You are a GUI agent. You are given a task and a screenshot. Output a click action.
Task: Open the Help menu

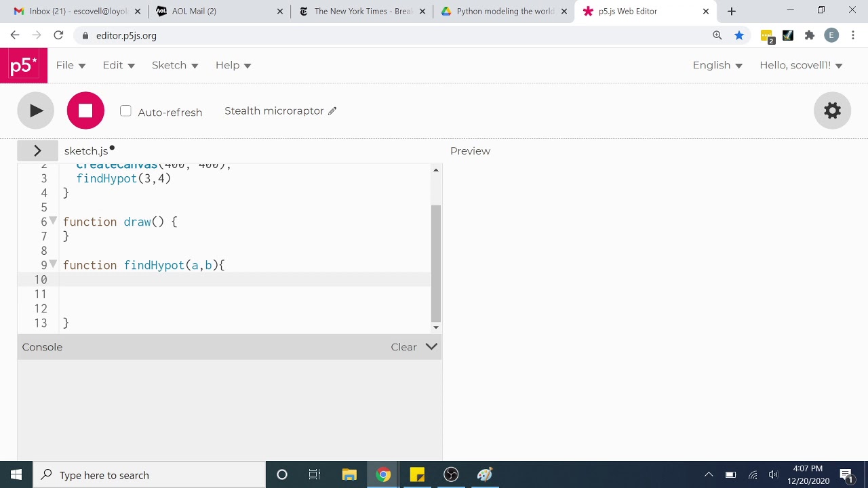pyautogui.click(x=233, y=65)
